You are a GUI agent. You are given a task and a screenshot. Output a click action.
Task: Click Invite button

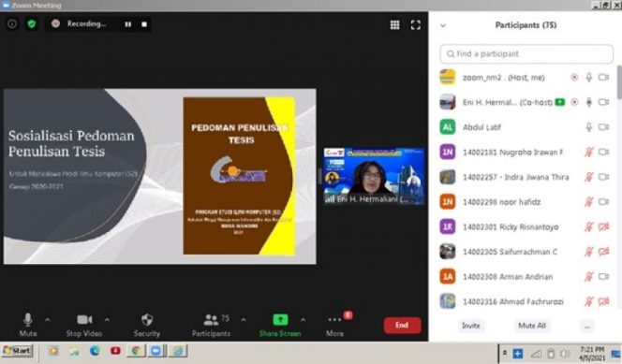(471, 326)
